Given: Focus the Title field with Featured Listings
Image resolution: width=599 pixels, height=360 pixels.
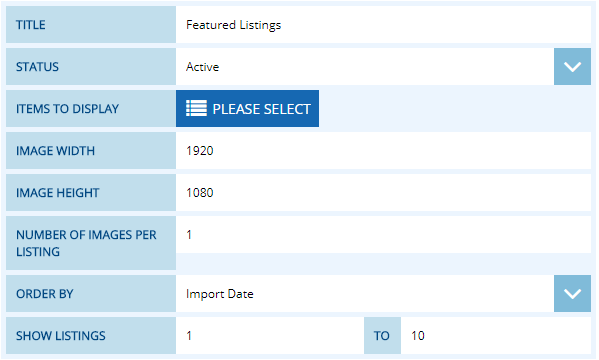Looking at the screenshot, I should pos(383,24).
